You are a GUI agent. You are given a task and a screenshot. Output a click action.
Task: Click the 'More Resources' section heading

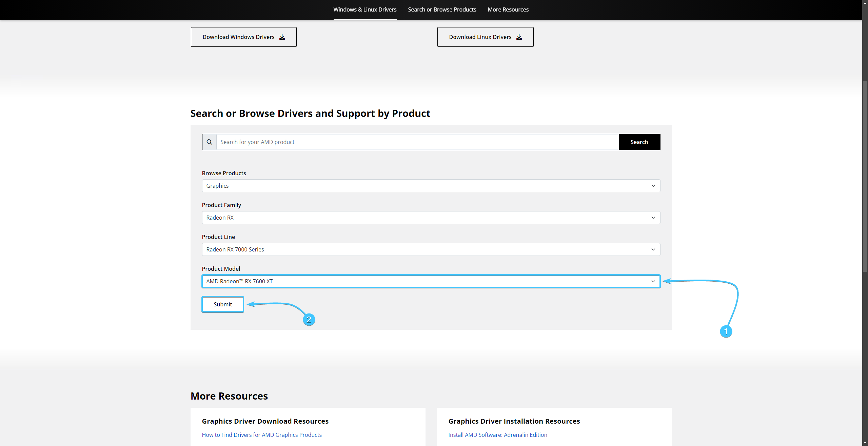pyautogui.click(x=229, y=396)
